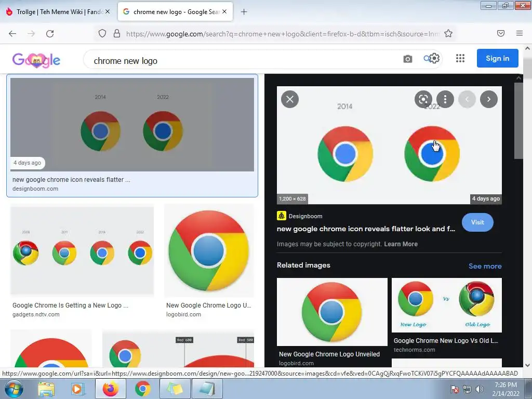Click the gadgets.ndtv.com source text
The height and width of the screenshot is (399, 532).
[x=36, y=314]
